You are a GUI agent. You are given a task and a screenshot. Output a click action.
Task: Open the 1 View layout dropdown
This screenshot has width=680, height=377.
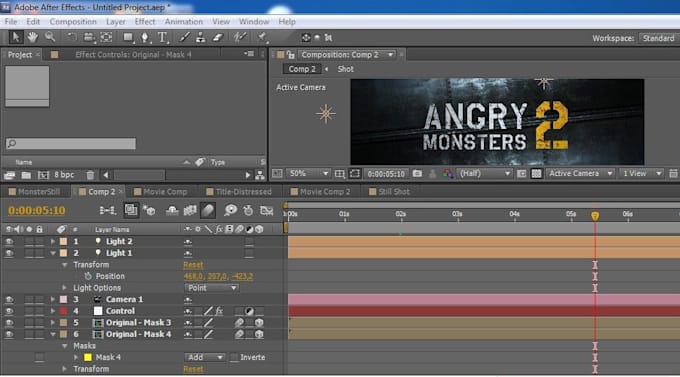pyautogui.click(x=641, y=174)
